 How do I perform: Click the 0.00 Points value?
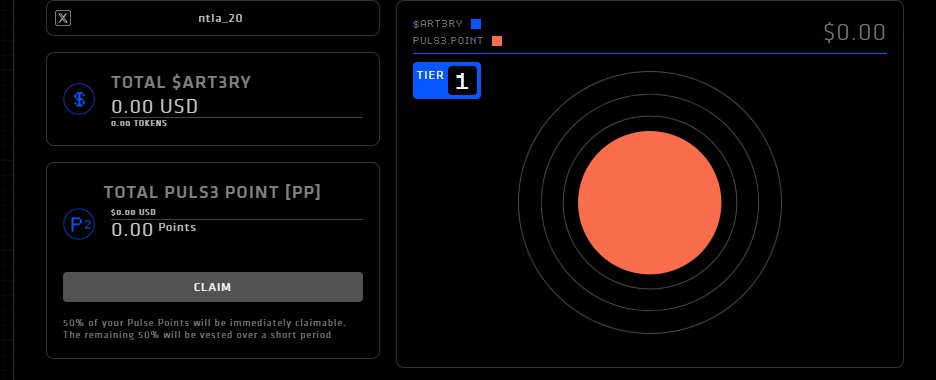click(153, 229)
